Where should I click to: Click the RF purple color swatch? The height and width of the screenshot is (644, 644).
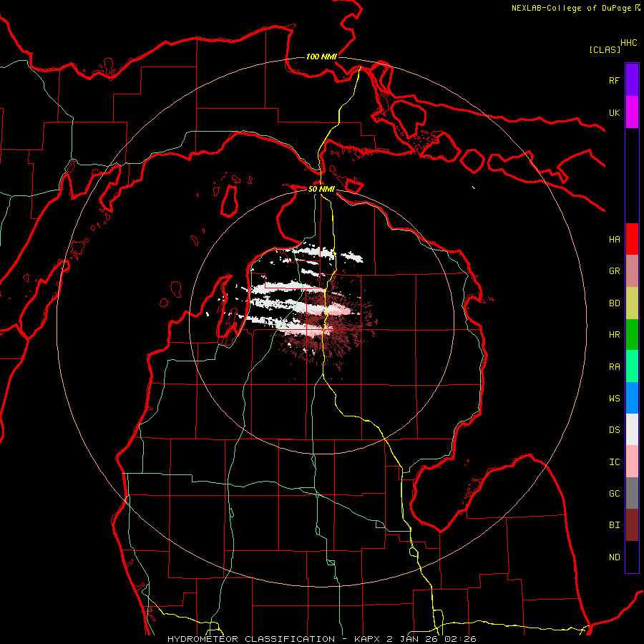coord(632,80)
